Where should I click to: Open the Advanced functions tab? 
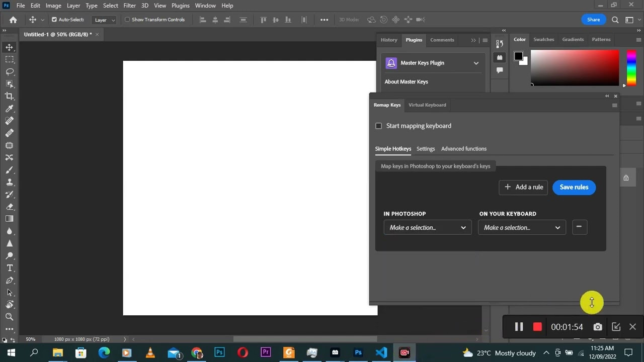point(464,149)
